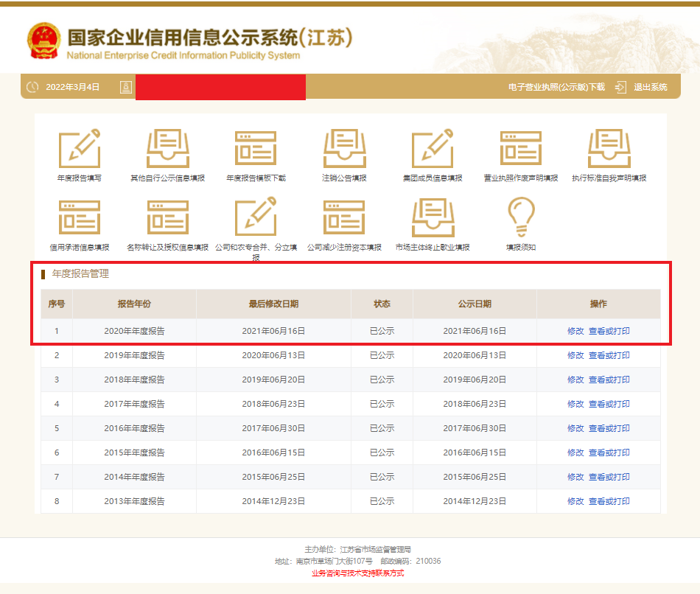This screenshot has width=700, height=594.
Task: Select the 注销公告填报 icon
Action: pos(344,149)
